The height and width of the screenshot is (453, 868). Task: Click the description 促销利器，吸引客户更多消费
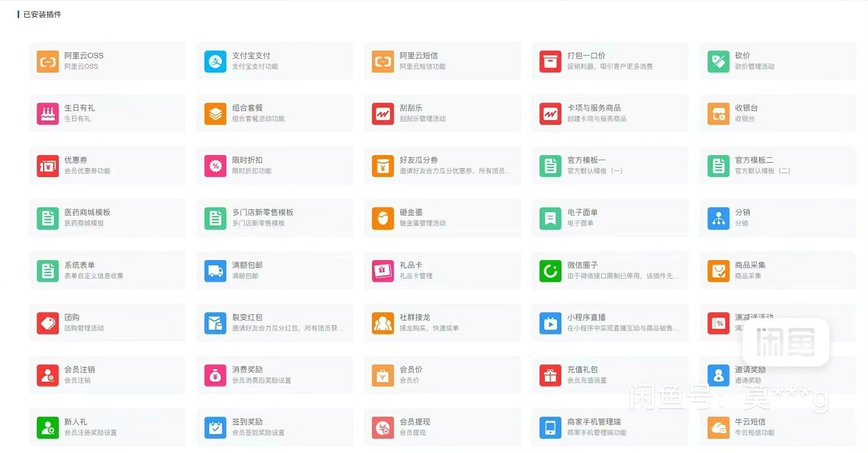pos(610,67)
